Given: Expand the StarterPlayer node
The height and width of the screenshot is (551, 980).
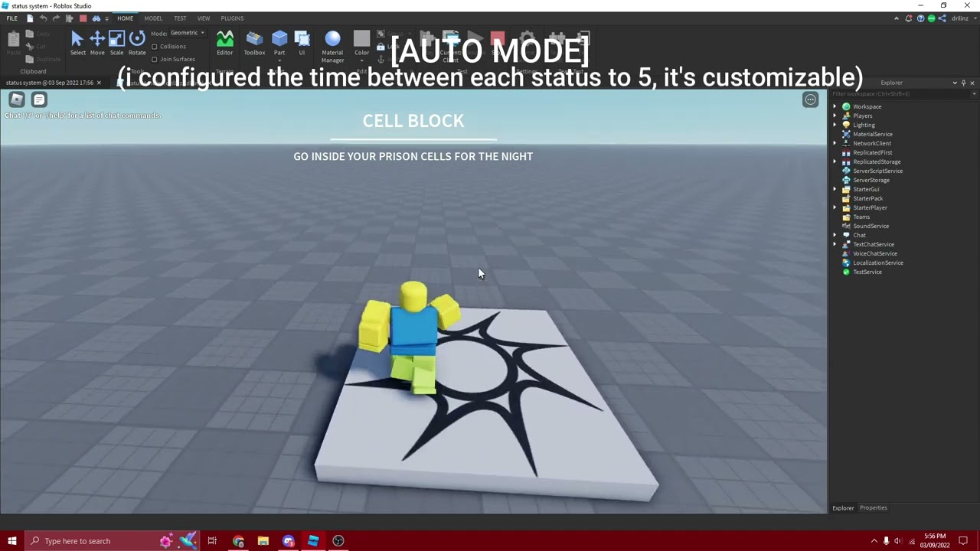Looking at the screenshot, I should coord(835,207).
